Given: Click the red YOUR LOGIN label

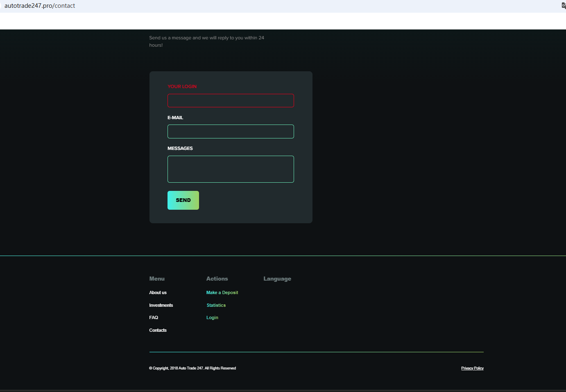Looking at the screenshot, I should pos(182,86).
